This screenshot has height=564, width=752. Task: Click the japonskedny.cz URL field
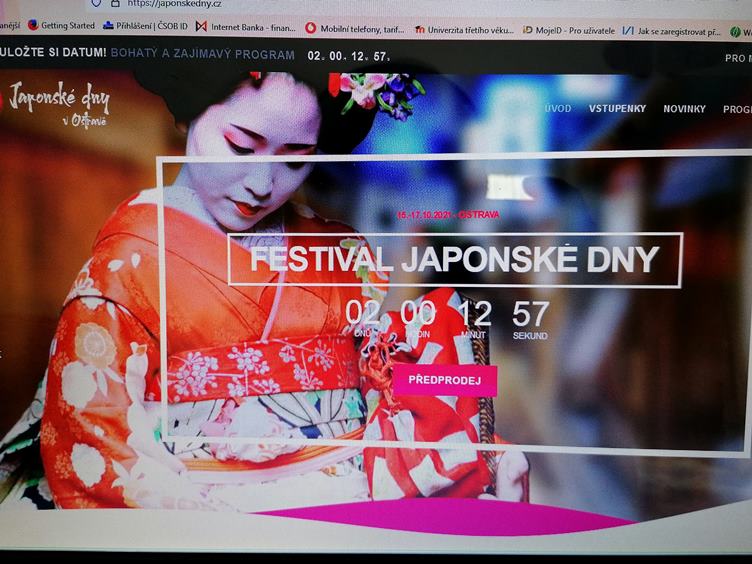[174, 4]
